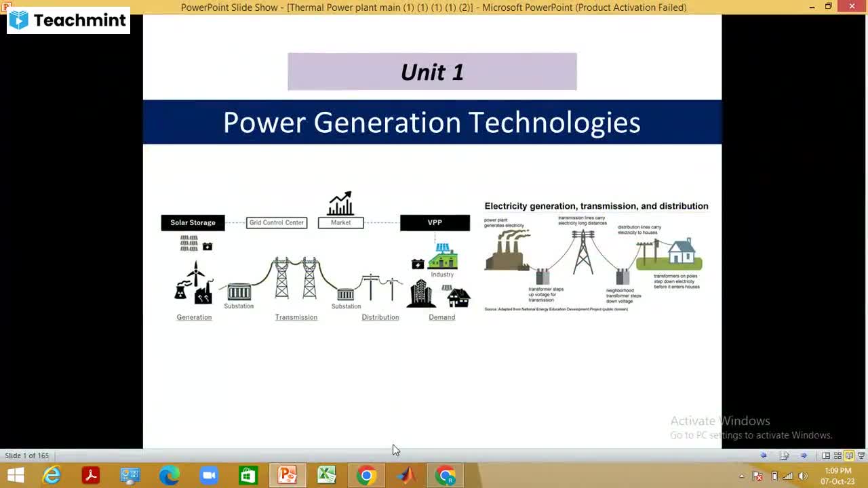The width and height of the screenshot is (868, 488).
Task: Go to the previous slide arrow
Action: 764,455
